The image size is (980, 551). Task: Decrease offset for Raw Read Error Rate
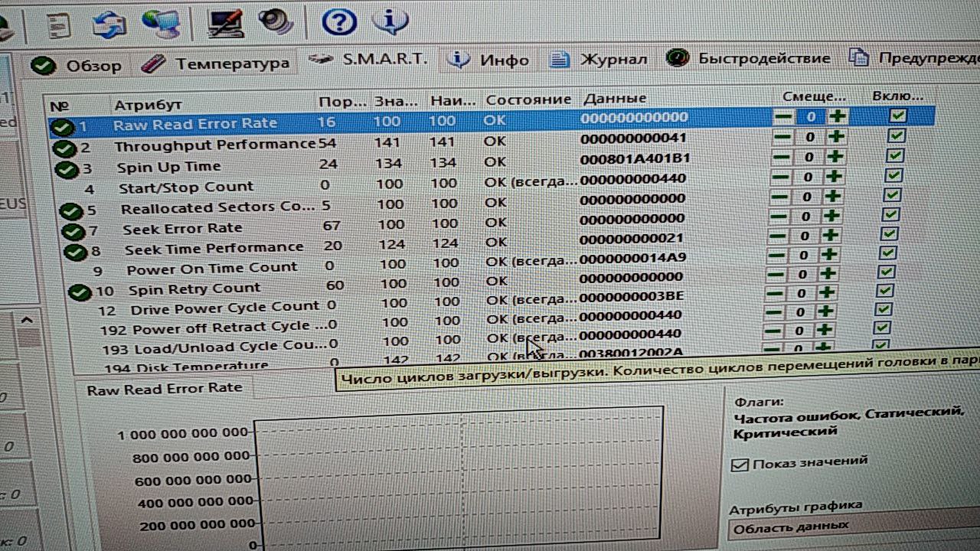[783, 117]
